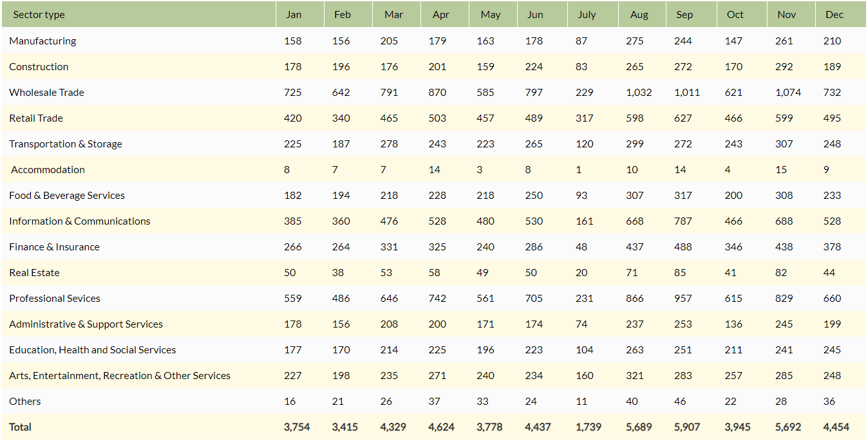
Task: Select the Real Estate row label
Action: (x=34, y=272)
